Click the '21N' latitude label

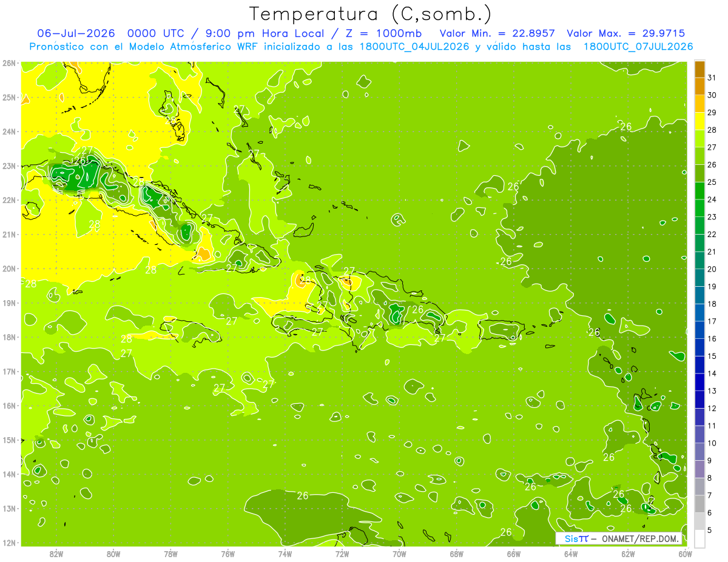tap(8, 234)
